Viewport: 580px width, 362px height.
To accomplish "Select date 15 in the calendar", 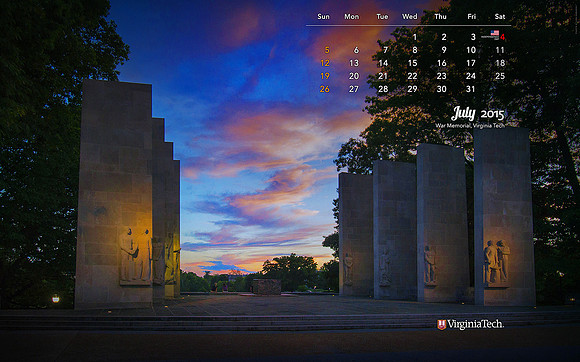I will pos(412,63).
